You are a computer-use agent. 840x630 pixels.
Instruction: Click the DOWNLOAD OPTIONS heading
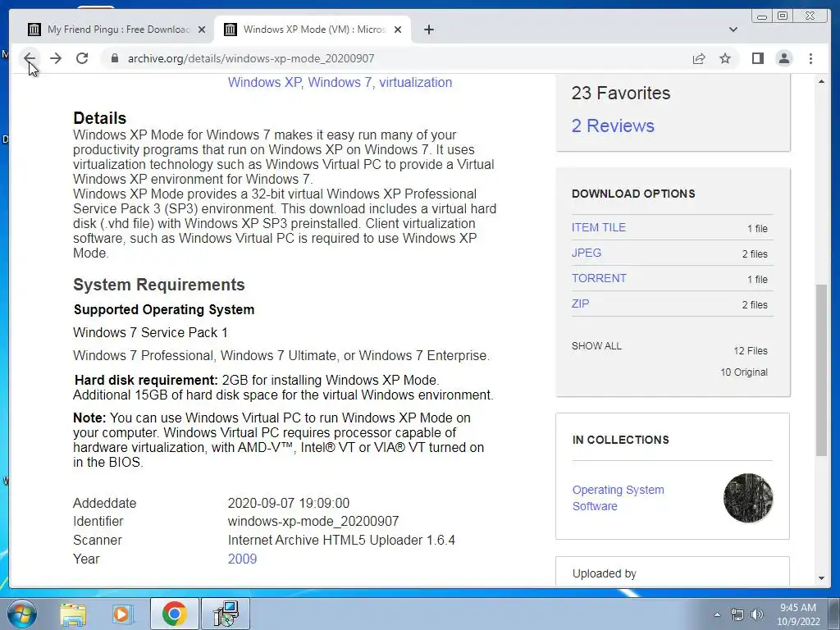[x=633, y=194]
